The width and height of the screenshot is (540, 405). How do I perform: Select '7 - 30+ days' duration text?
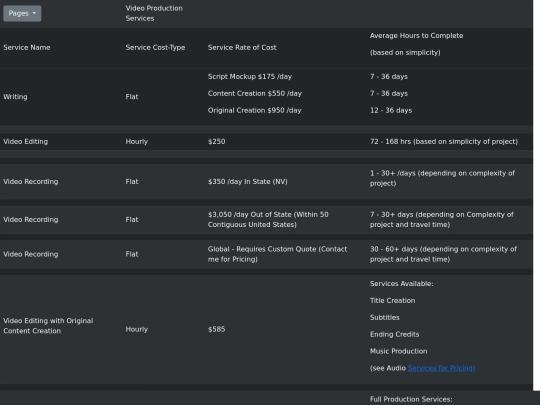pyautogui.click(x=392, y=215)
